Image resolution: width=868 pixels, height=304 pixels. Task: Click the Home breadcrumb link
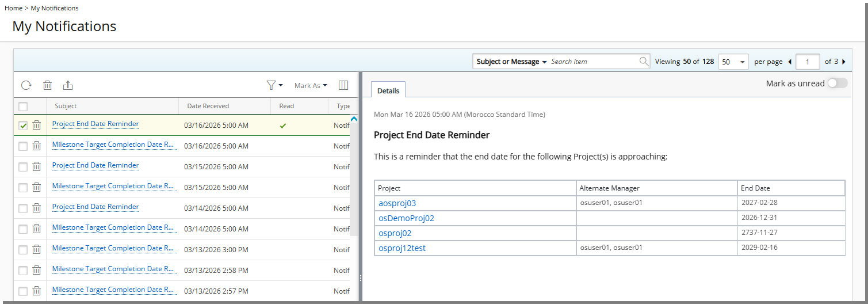[x=13, y=8]
